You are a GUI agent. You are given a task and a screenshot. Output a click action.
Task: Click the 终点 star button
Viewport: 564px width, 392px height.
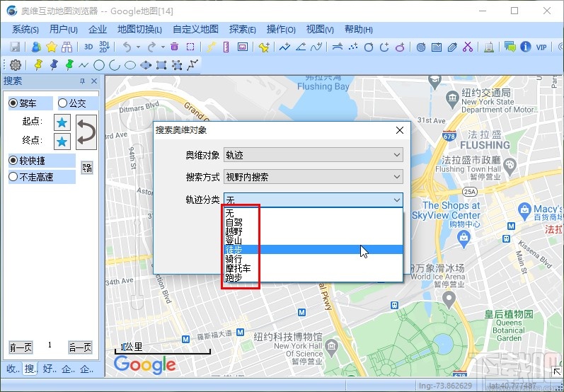[62, 142]
